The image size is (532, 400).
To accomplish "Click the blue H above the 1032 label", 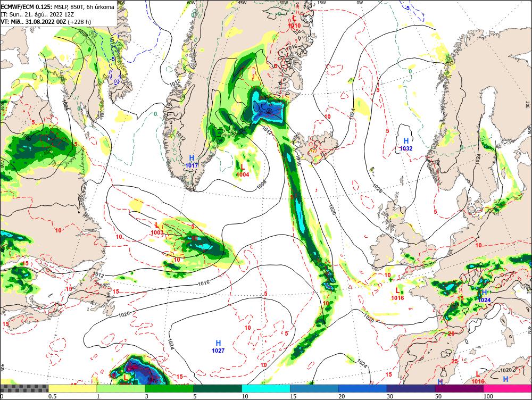I will pos(406,140).
